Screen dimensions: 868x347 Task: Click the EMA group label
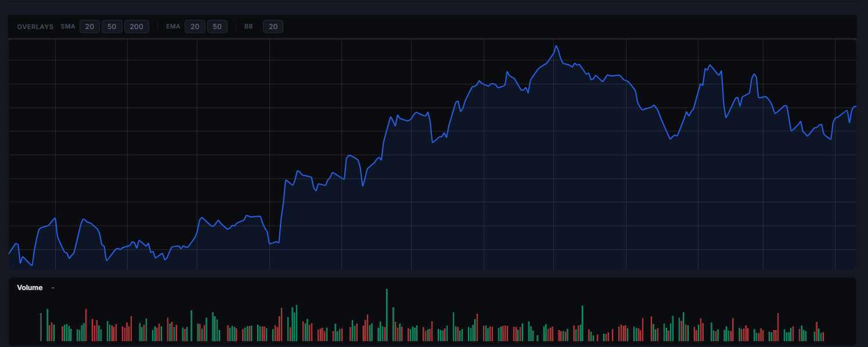(x=173, y=27)
